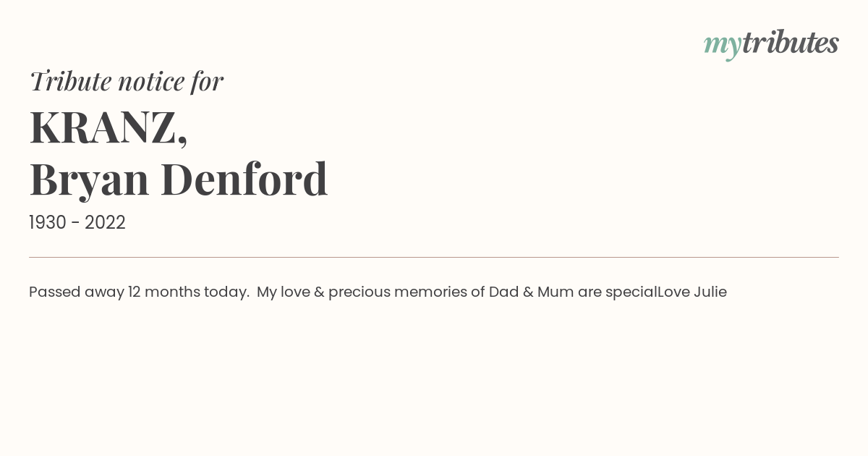
Task: Click the first name Bryan
Action: (89, 180)
